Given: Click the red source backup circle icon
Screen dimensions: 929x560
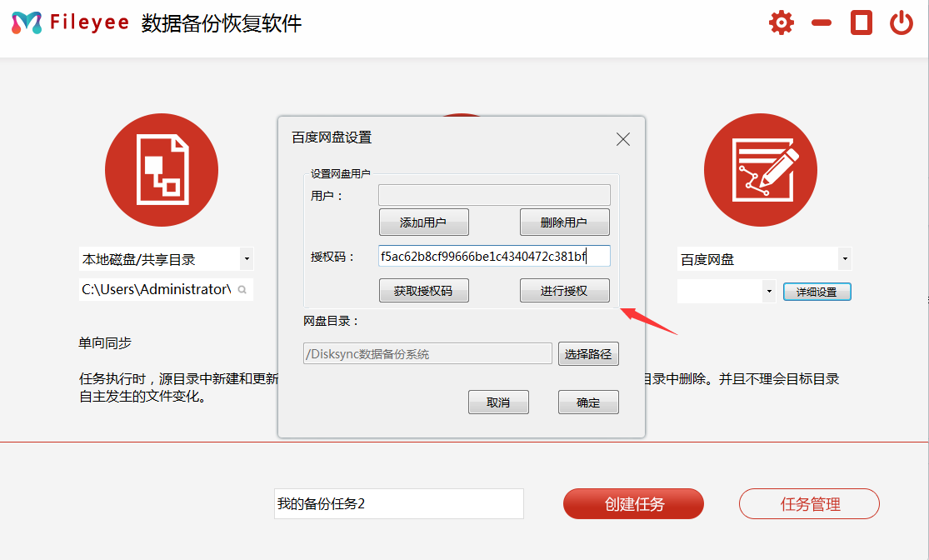Looking at the screenshot, I should click(x=162, y=169).
